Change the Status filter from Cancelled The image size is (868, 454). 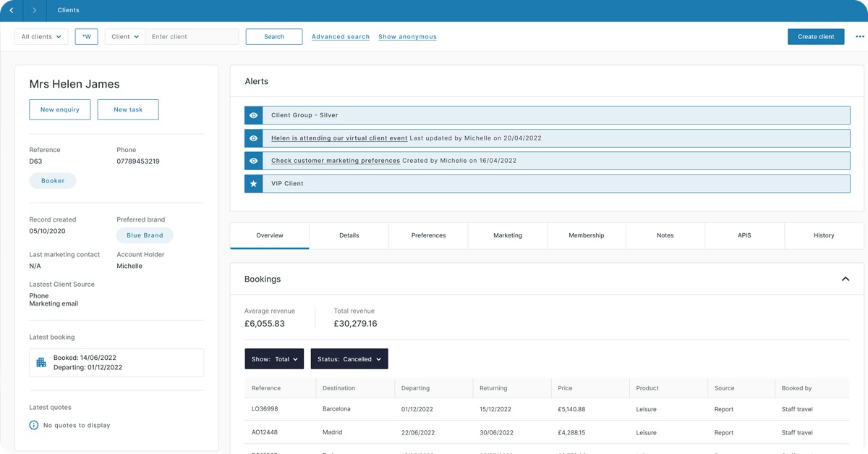349,358
